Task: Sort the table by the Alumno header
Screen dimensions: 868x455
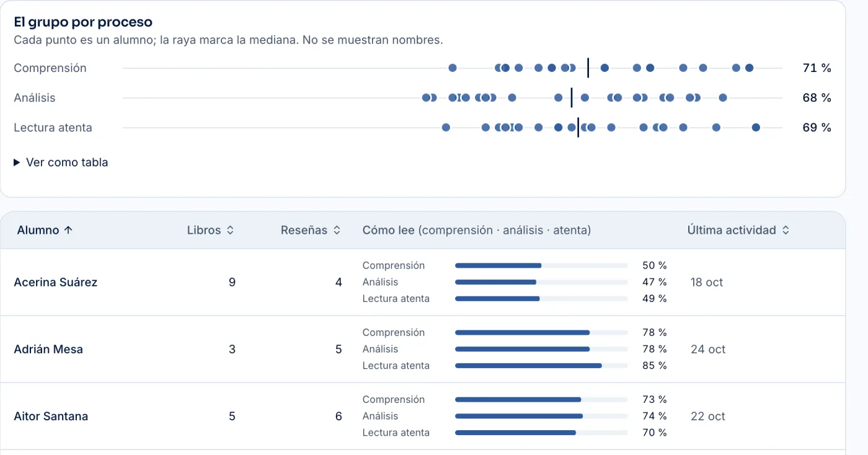Action: click(x=45, y=230)
